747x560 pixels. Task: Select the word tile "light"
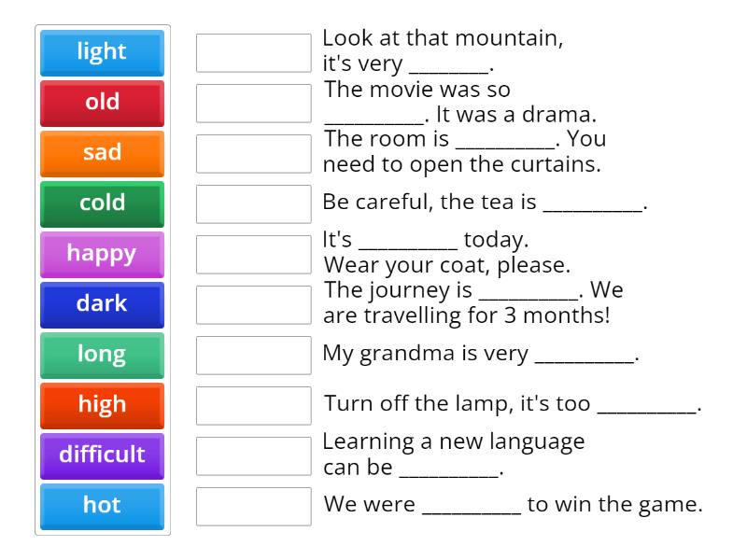101,52
